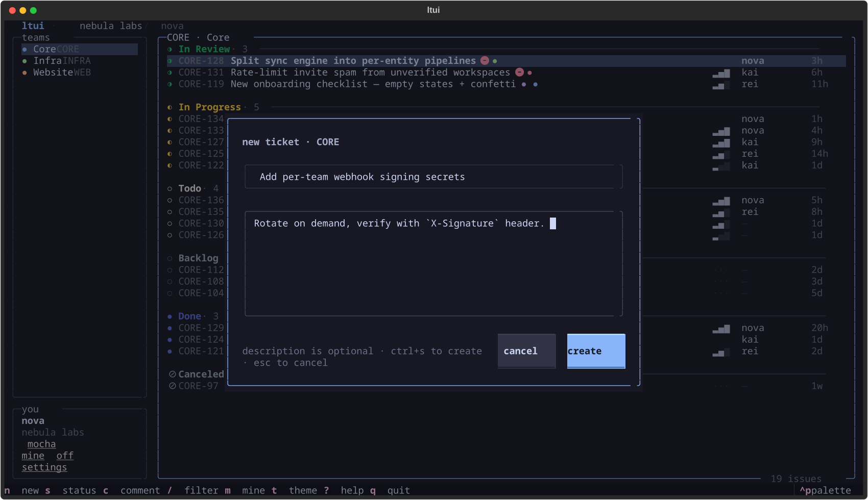Click the 'ltui' app title
868x500 pixels.
pos(33,26)
